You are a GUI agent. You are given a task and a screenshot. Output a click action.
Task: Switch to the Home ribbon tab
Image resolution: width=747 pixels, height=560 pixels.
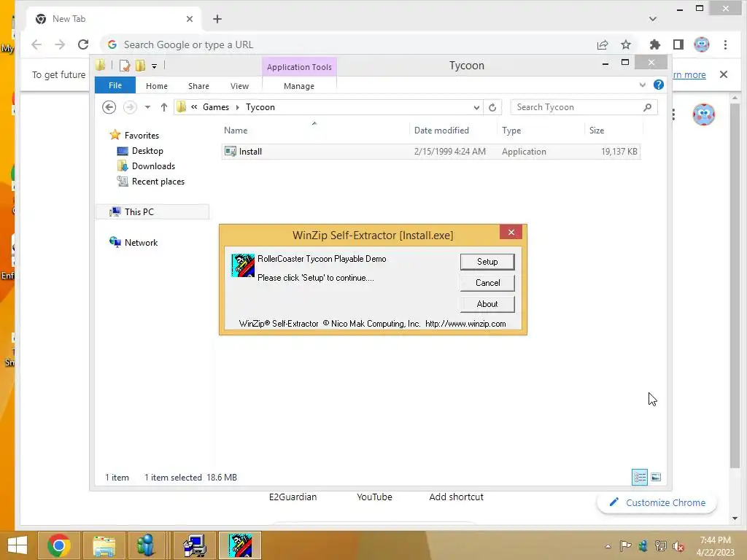[x=157, y=86]
